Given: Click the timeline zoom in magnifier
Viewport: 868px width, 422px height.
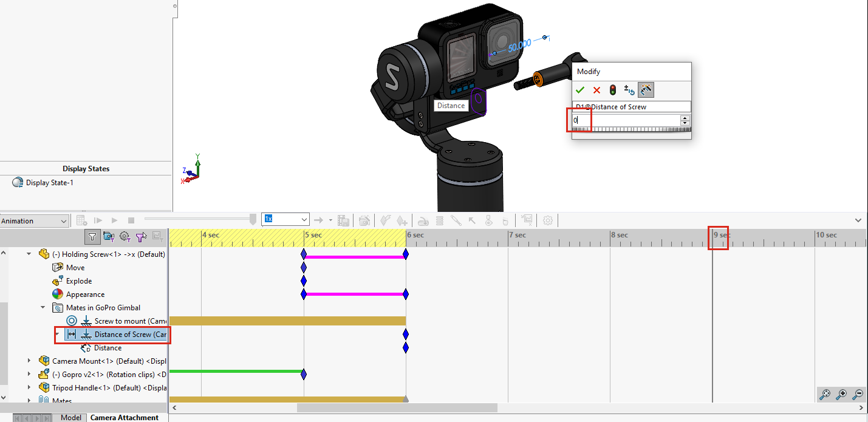Looking at the screenshot, I should (841, 395).
